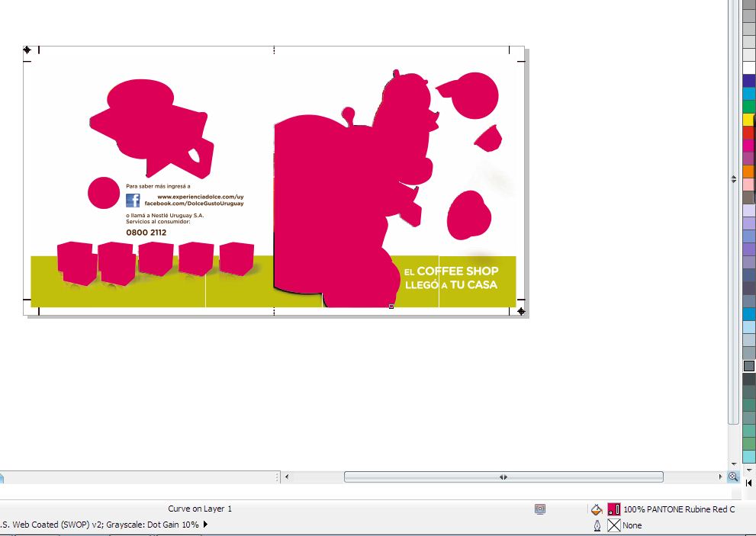Click the Facebook logo on the page
The width and height of the screenshot is (756, 536).
133,200
